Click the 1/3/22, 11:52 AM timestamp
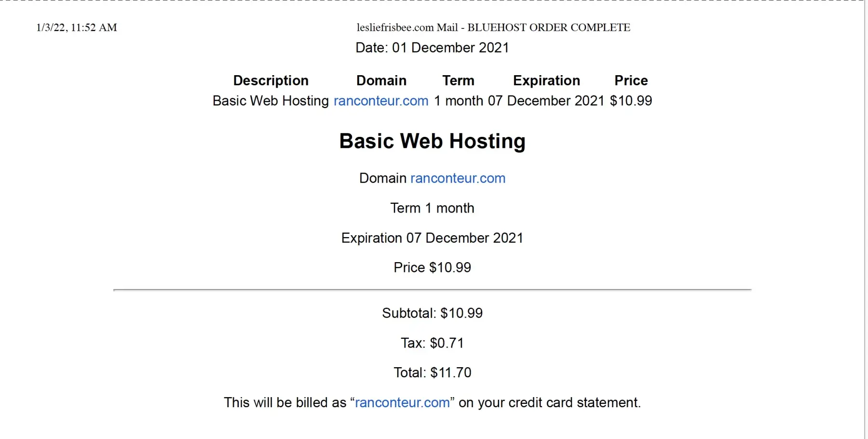 77,27
